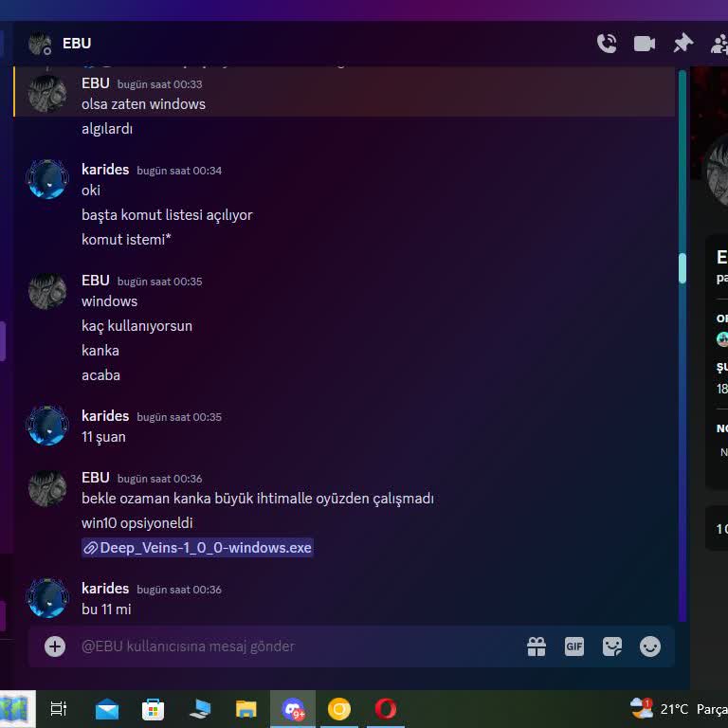Click EBU avatar in chat header
728x728 pixels.
click(40, 44)
